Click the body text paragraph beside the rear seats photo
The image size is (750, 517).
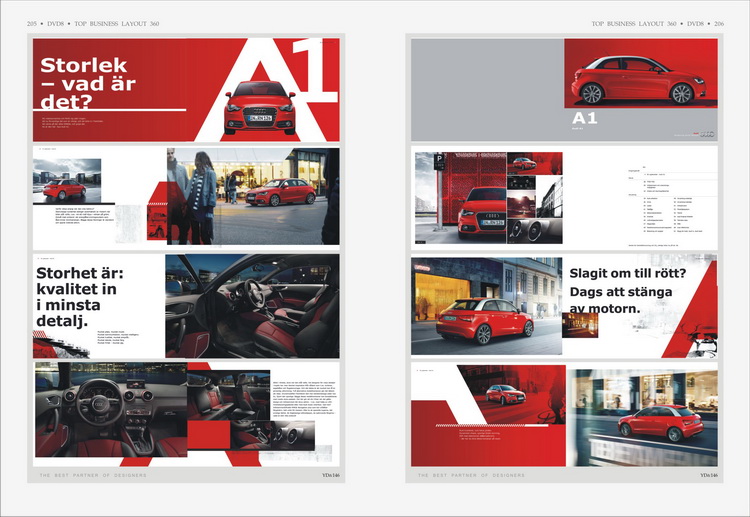click(304, 399)
